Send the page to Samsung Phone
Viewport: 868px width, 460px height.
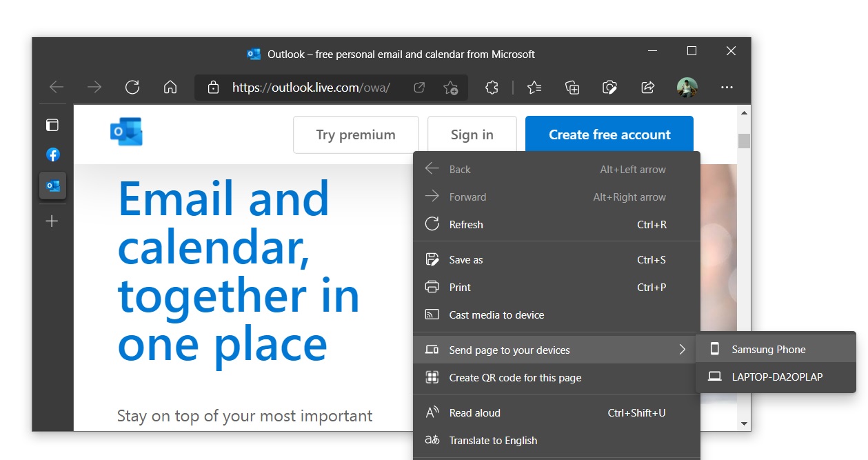point(768,349)
